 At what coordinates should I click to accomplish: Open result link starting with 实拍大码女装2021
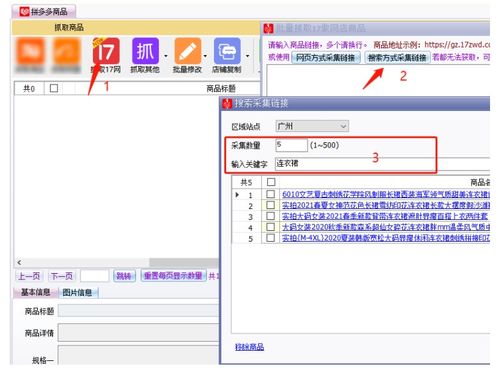(x=385, y=216)
